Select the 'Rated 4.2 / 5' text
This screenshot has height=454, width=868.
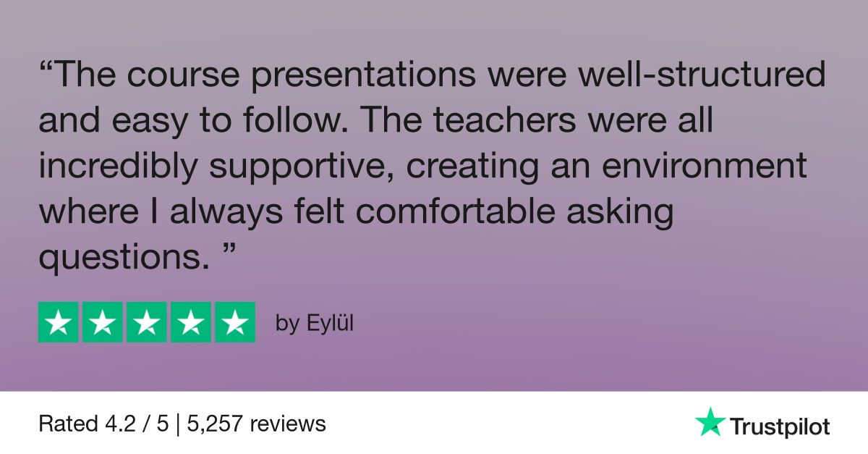103,424
